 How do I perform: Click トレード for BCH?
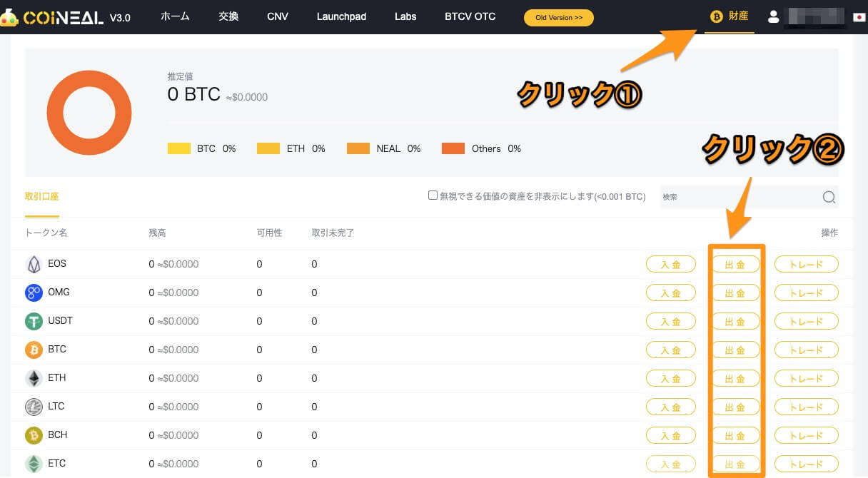coord(807,435)
